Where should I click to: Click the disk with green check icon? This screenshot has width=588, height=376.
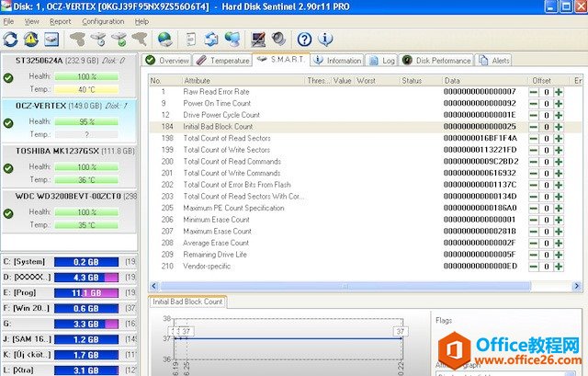click(x=119, y=39)
